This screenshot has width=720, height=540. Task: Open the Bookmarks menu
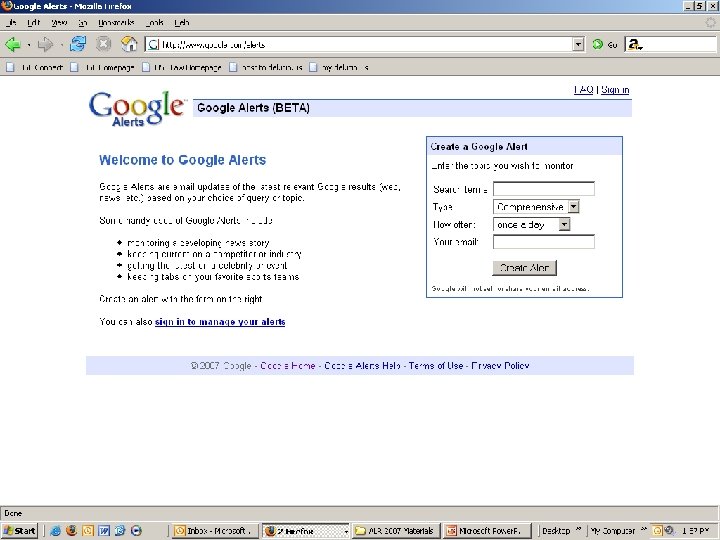click(x=116, y=22)
